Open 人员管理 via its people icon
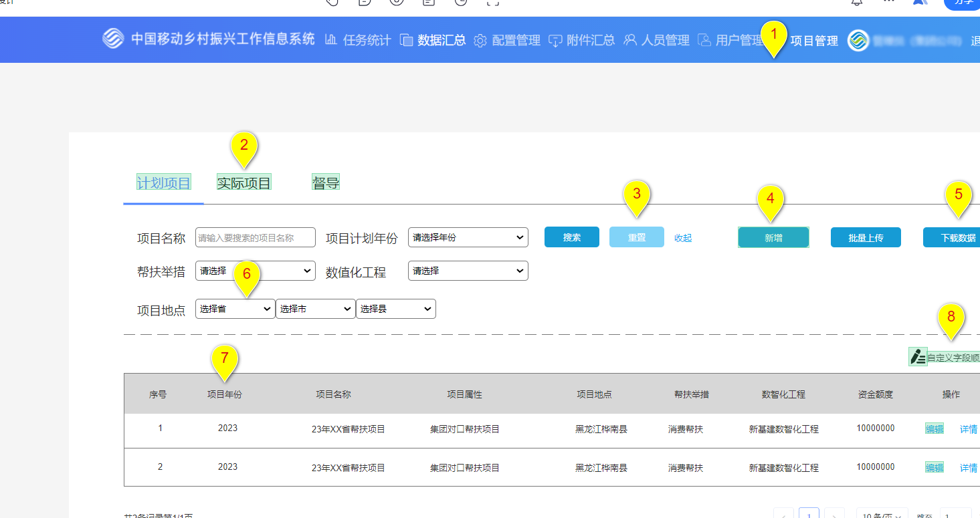Viewport: 980px width, 518px height. tap(630, 40)
